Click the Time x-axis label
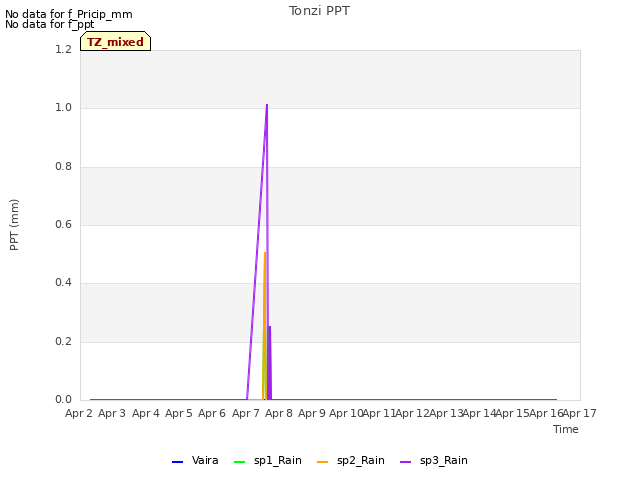 click(566, 429)
